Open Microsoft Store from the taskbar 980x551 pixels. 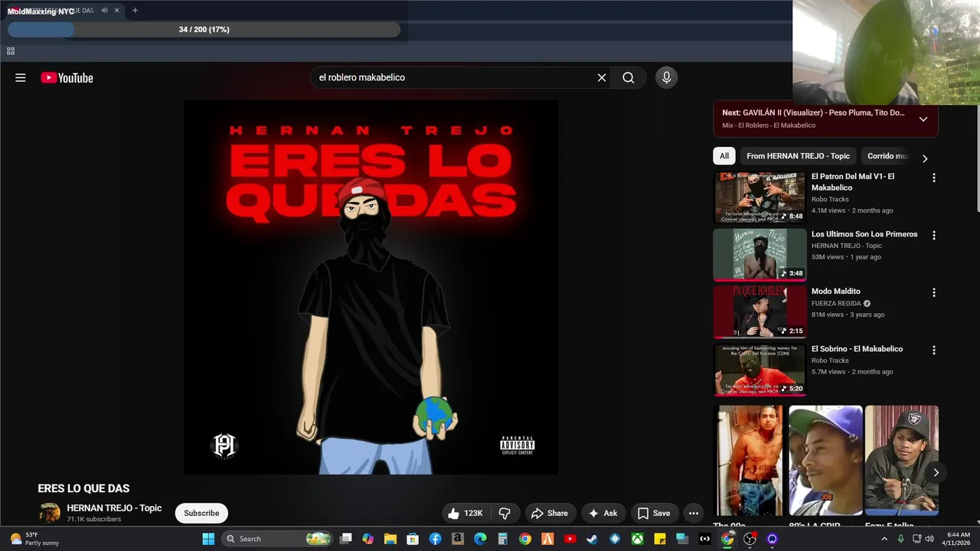click(x=413, y=539)
